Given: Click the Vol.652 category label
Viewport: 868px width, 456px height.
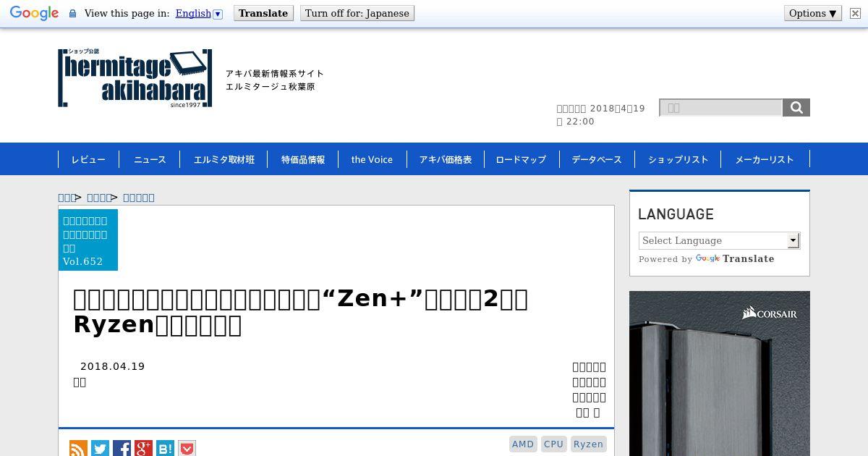Looking at the screenshot, I should (x=88, y=240).
